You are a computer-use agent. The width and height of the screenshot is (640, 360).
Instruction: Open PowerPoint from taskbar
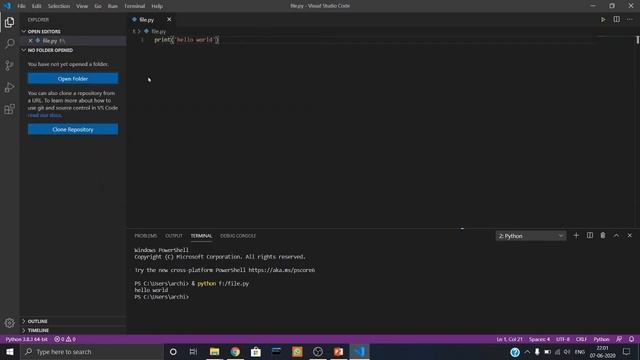[338, 351]
